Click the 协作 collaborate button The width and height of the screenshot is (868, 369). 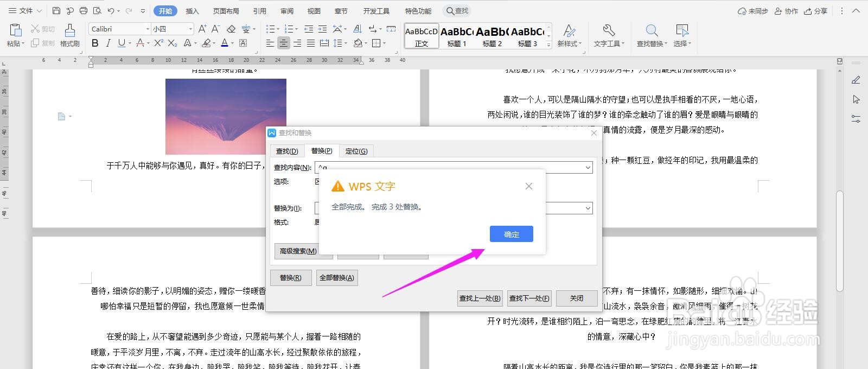(786, 11)
